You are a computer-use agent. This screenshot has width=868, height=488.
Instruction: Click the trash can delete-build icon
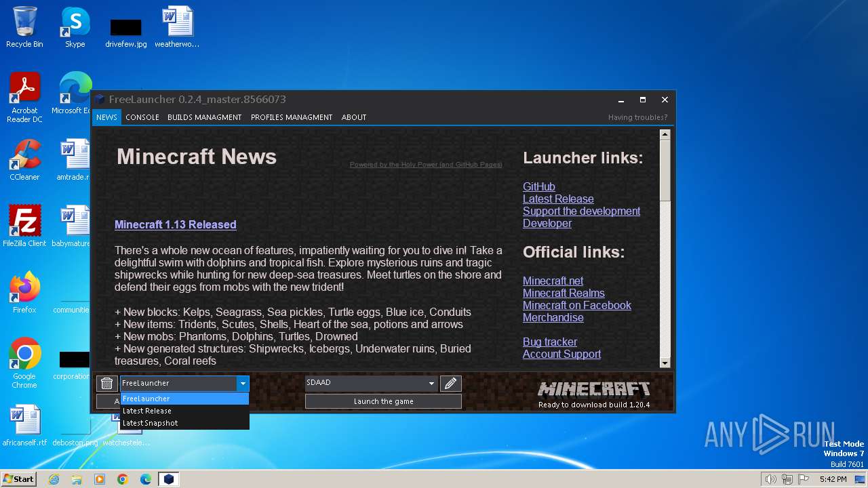pos(106,384)
